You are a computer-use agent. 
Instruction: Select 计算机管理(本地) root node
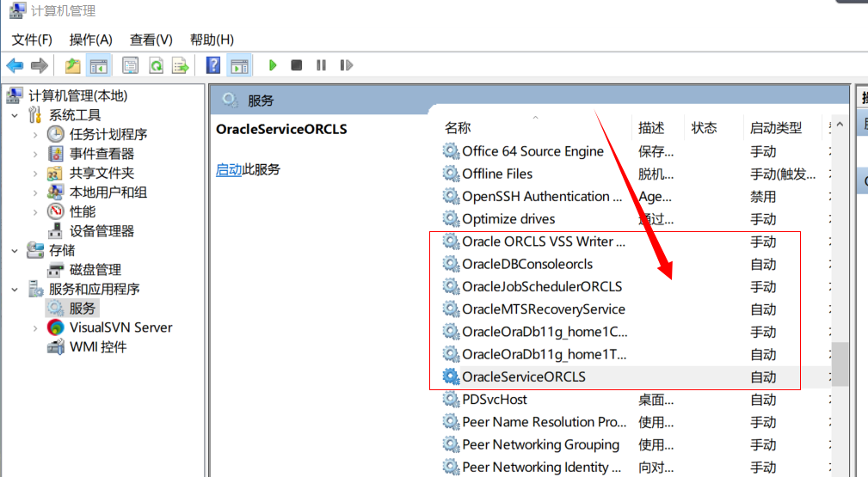pos(78,95)
